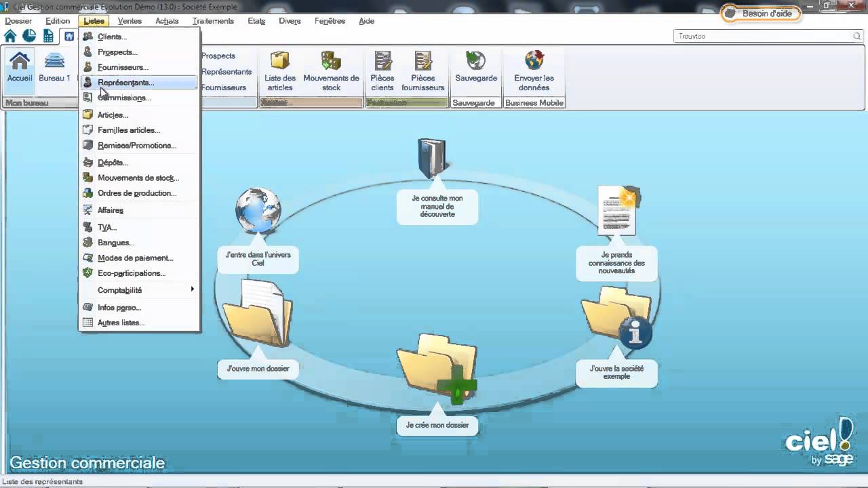This screenshot has height=488, width=868.
Task: Open the Traitements menu
Action: (213, 21)
